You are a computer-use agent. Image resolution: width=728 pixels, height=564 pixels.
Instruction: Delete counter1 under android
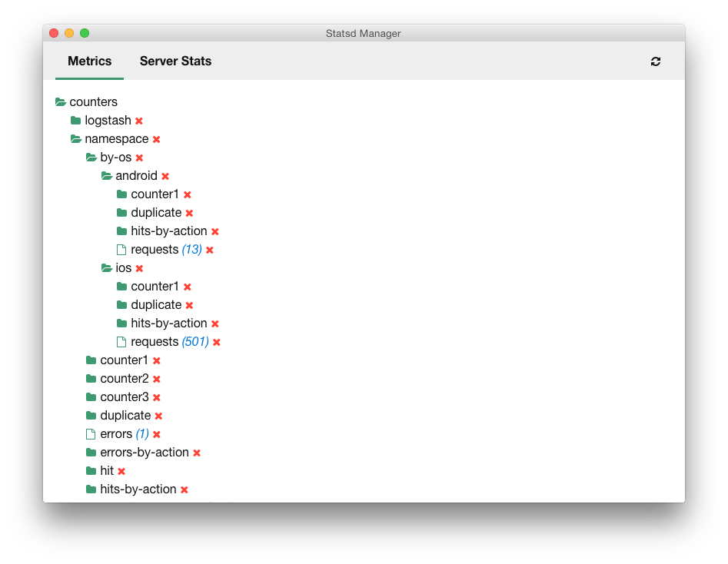188,194
